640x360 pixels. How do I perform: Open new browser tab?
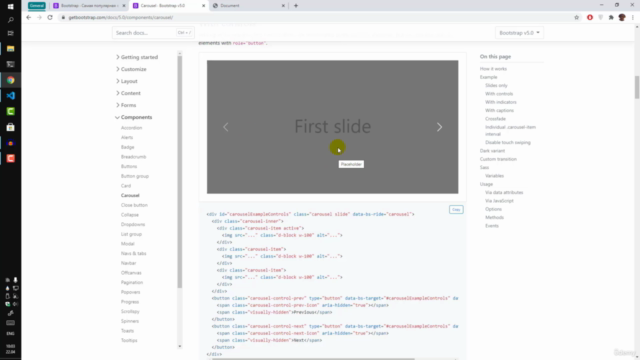coord(296,6)
